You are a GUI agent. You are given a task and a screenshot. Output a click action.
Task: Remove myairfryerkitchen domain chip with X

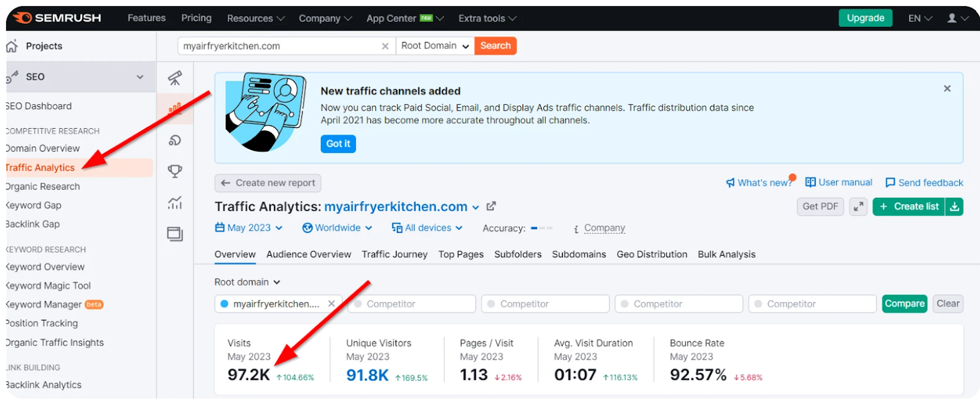click(x=331, y=303)
